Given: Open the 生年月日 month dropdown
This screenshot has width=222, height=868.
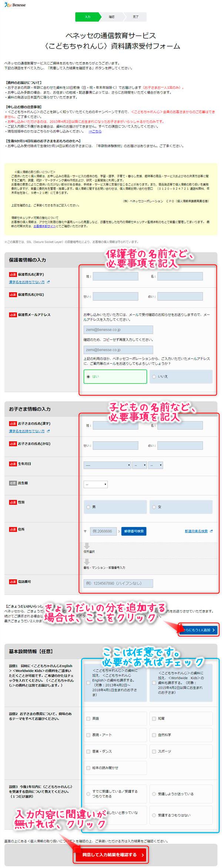Looking at the screenshot, I should pyautogui.click(x=140, y=465).
